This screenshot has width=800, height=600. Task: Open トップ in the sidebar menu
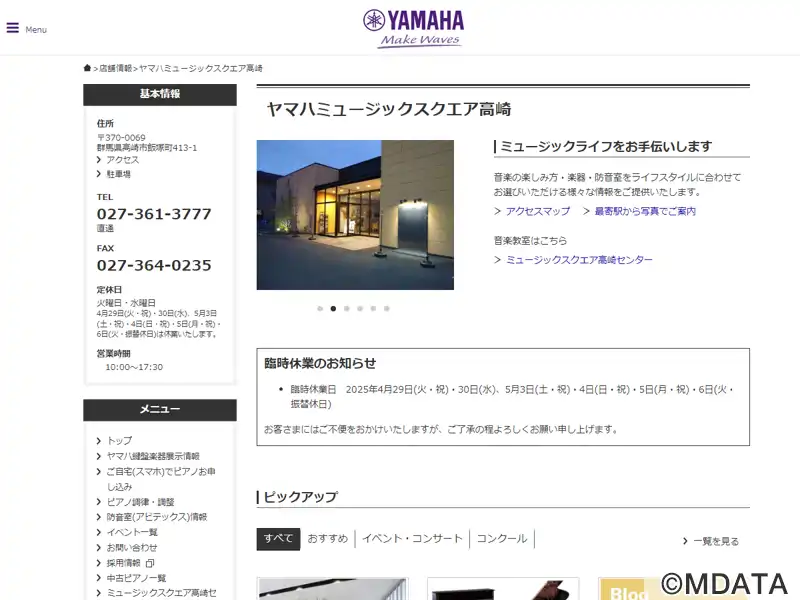(119, 440)
